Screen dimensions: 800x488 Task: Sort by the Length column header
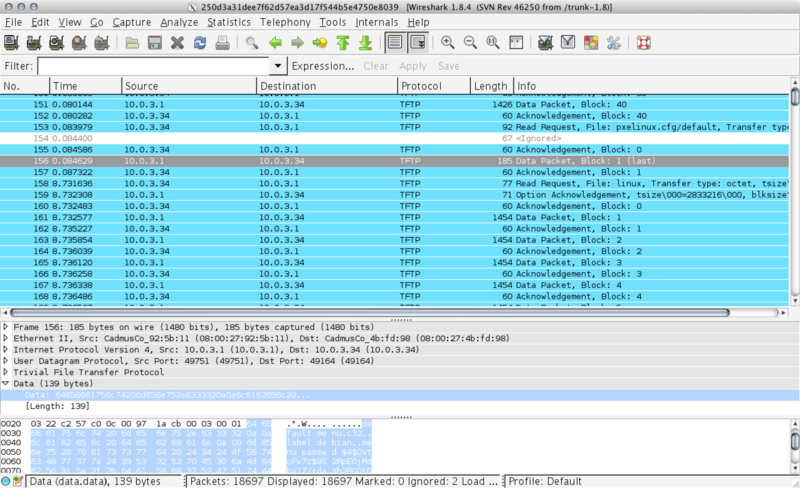pyautogui.click(x=492, y=86)
